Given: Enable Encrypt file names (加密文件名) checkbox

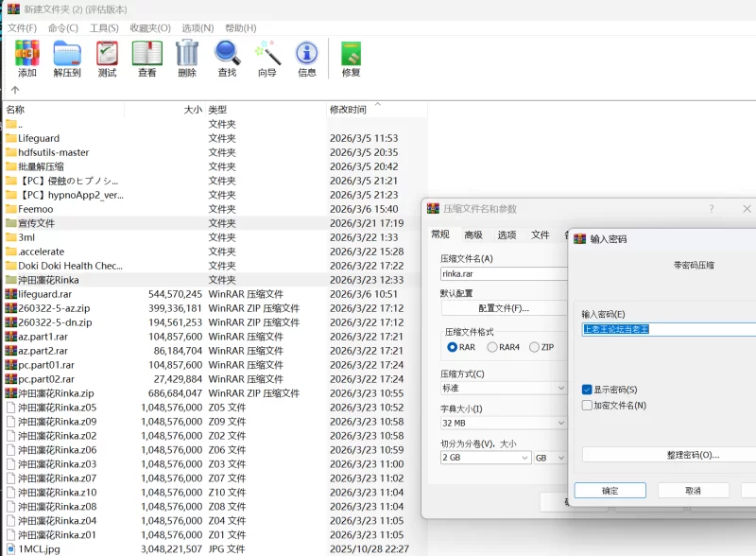Looking at the screenshot, I should [x=587, y=406].
